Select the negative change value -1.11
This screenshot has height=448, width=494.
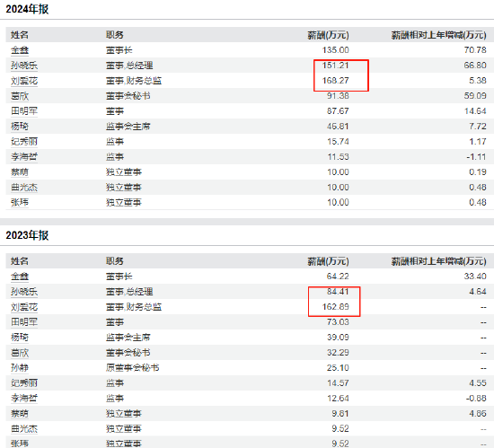tap(476, 157)
